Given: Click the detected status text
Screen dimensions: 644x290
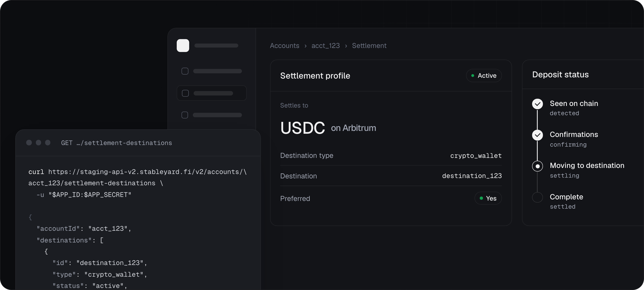Looking at the screenshot, I should pos(564,113).
